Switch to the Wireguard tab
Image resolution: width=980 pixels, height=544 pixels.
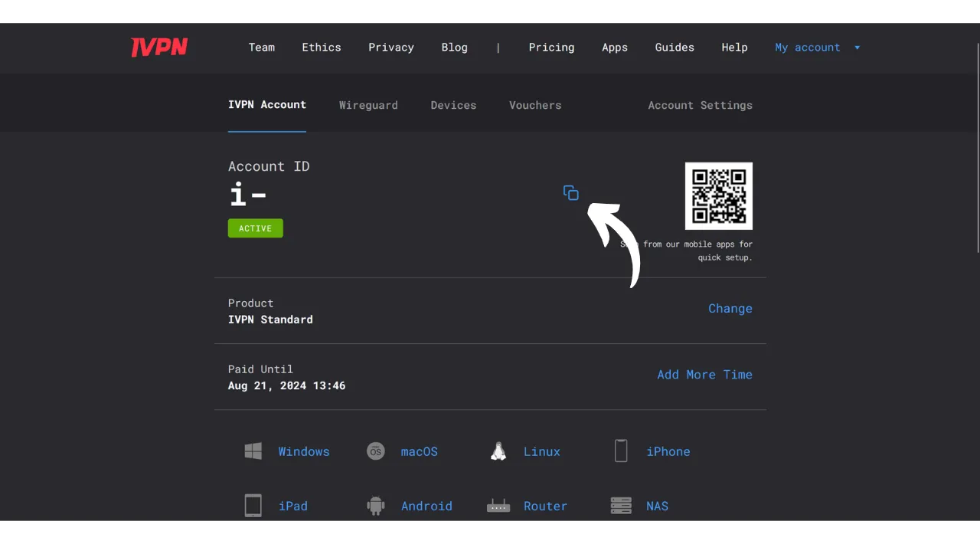(x=368, y=106)
